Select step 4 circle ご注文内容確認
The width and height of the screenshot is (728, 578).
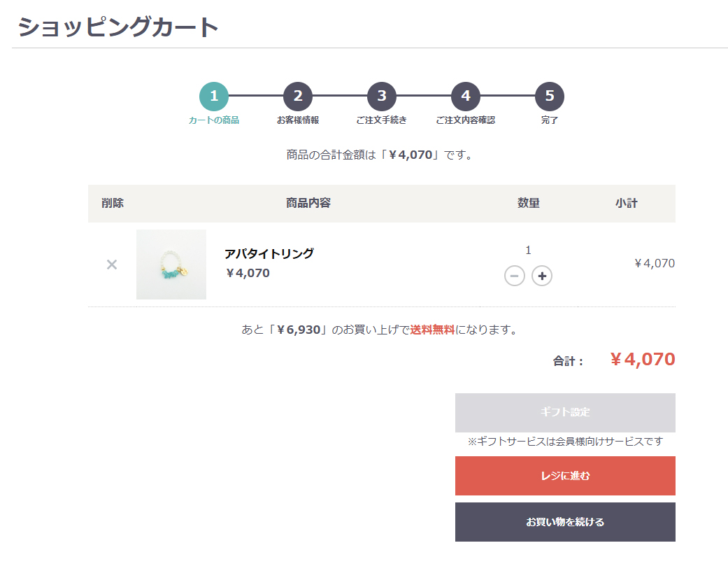click(466, 96)
